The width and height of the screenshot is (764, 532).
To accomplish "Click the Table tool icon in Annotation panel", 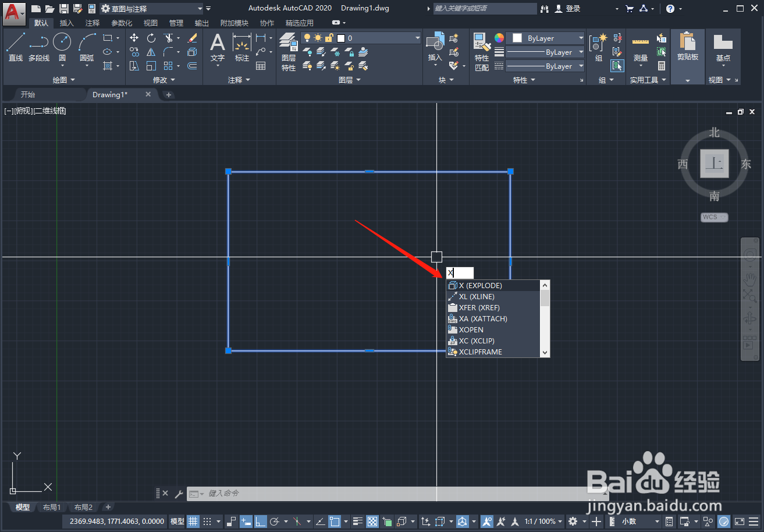I will tap(261, 66).
